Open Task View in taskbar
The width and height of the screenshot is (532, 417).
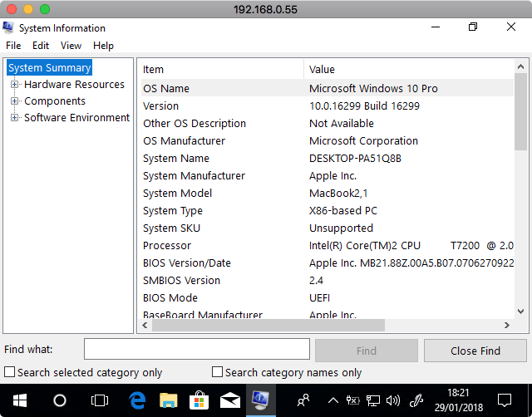point(100,400)
